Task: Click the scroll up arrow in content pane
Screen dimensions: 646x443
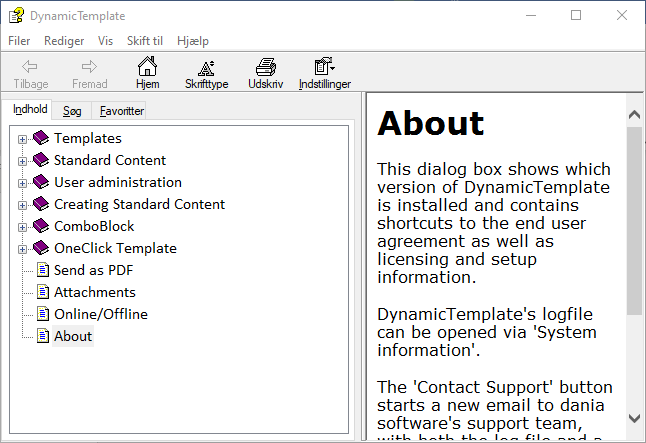Action: coord(634,115)
